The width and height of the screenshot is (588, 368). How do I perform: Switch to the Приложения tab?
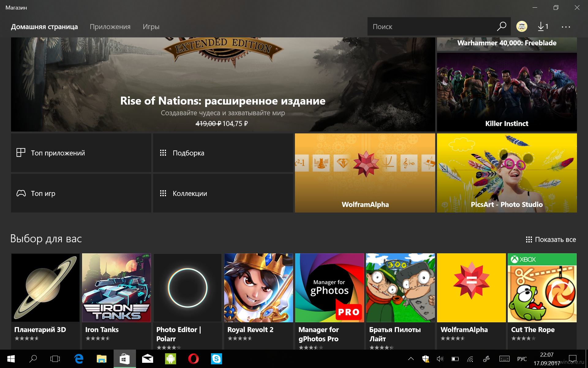pyautogui.click(x=110, y=27)
